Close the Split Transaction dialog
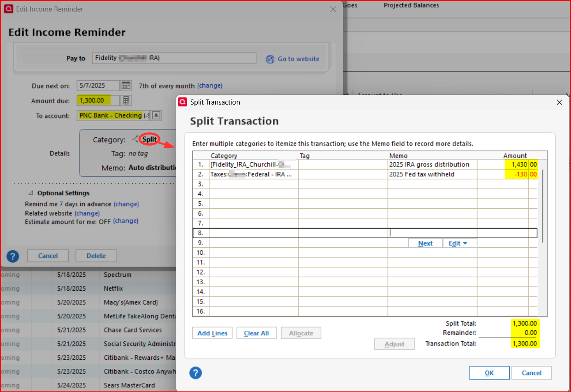Image resolution: width=571 pixels, height=392 pixels. (559, 102)
